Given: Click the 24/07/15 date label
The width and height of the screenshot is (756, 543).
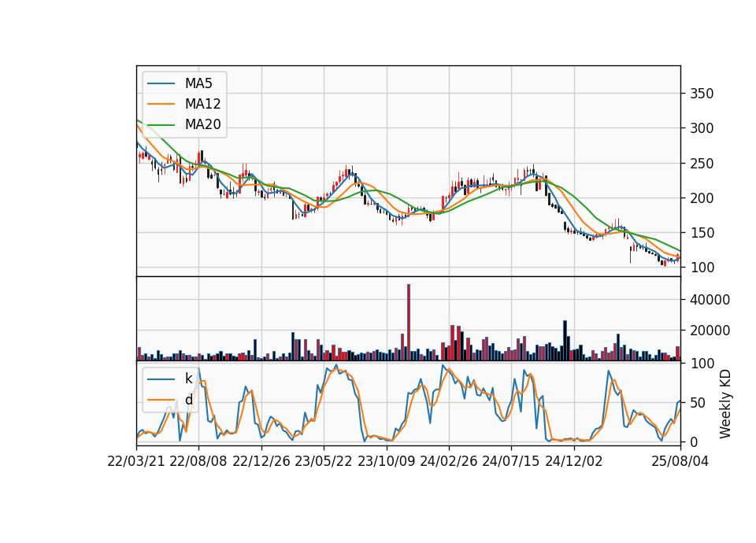Looking at the screenshot, I should tap(511, 461).
